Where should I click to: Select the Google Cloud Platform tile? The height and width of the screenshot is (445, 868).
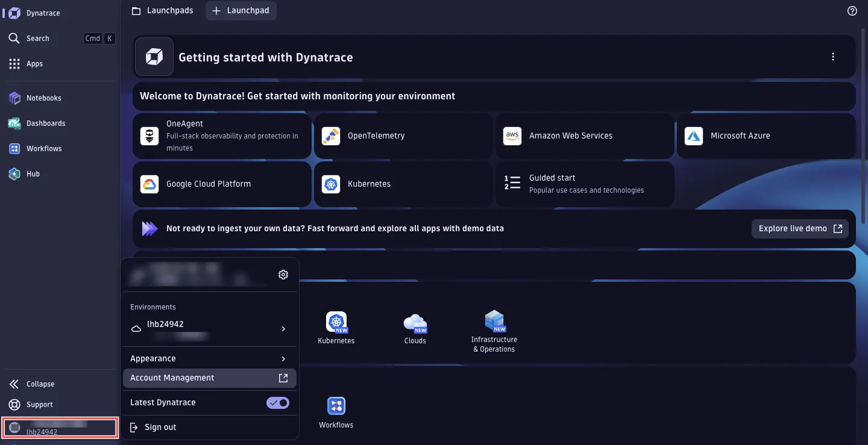point(222,184)
